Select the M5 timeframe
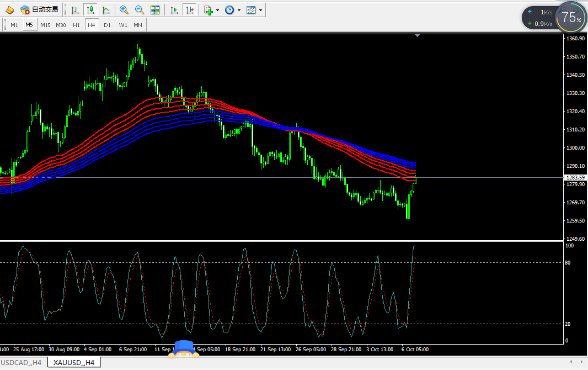The image size is (588, 370). point(29,25)
